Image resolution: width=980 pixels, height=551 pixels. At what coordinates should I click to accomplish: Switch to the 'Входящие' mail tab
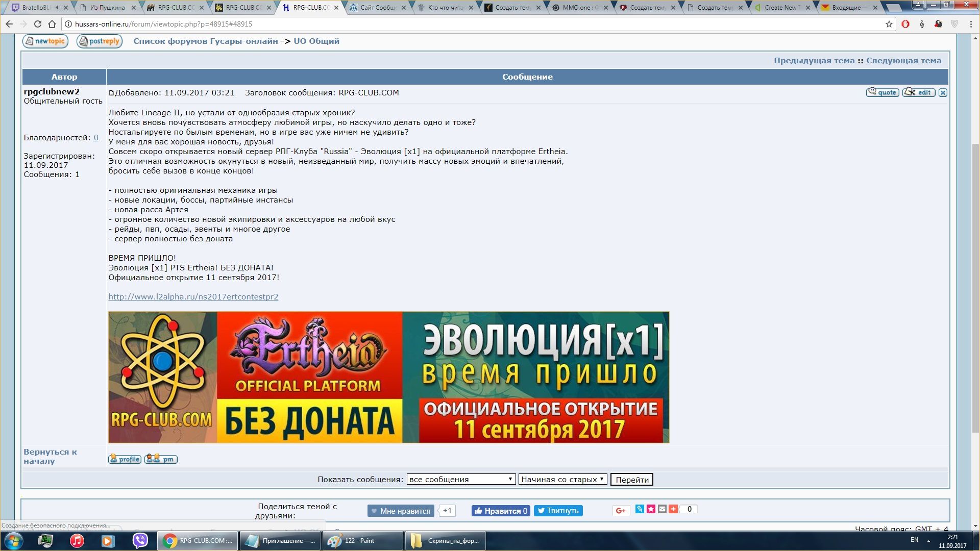[850, 8]
